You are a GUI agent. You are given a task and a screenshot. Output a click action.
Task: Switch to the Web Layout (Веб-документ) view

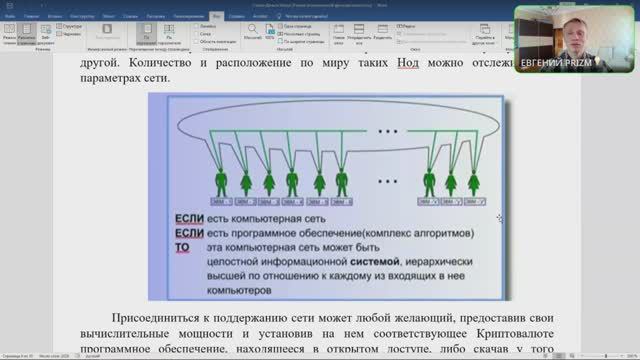45,34
